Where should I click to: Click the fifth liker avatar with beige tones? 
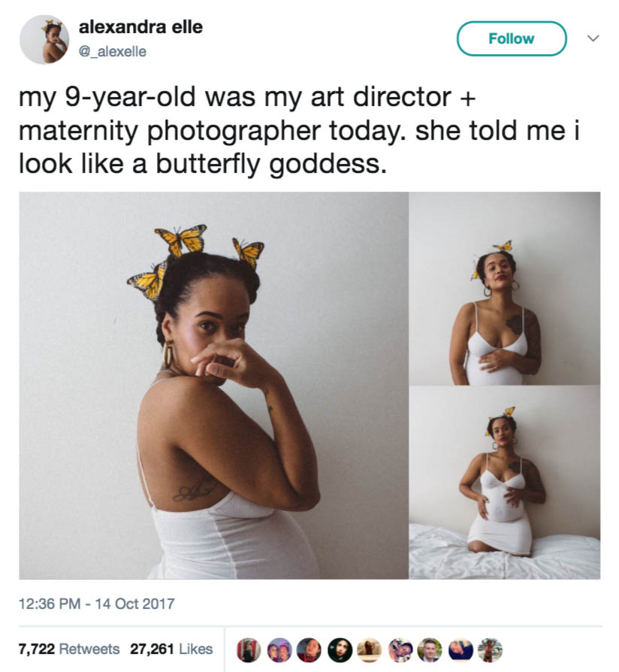[370, 649]
